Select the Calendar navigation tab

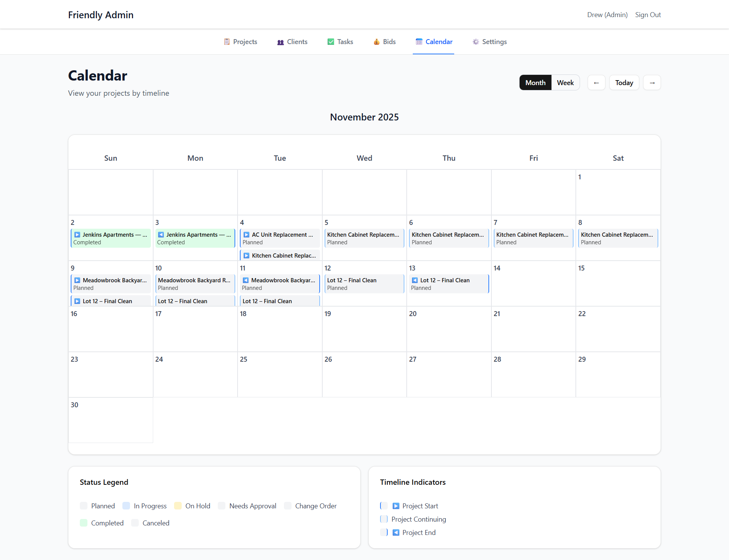[x=434, y=42]
